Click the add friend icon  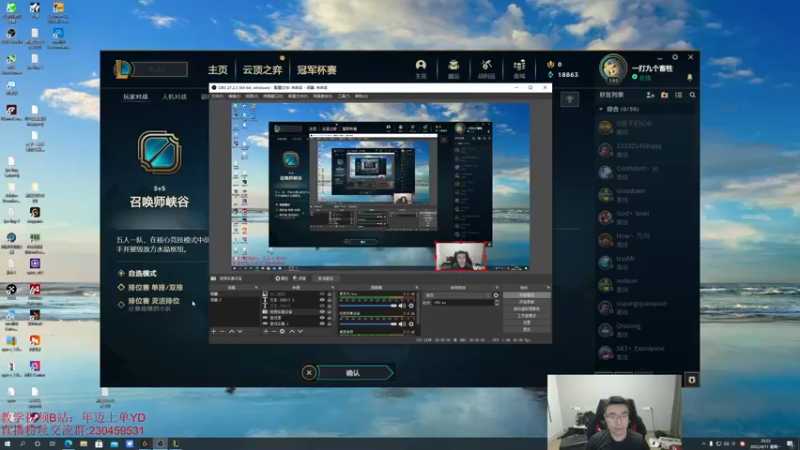650,95
